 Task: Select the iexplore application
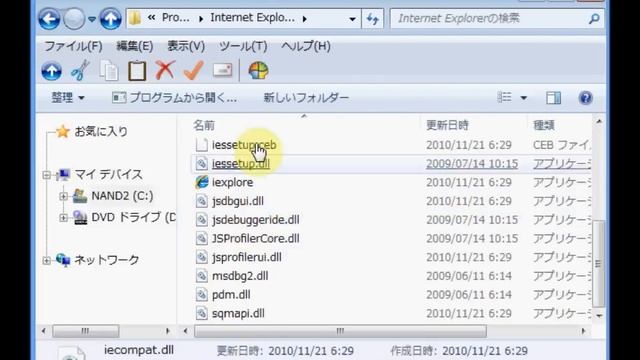pyautogui.click(x=232, y=182)
